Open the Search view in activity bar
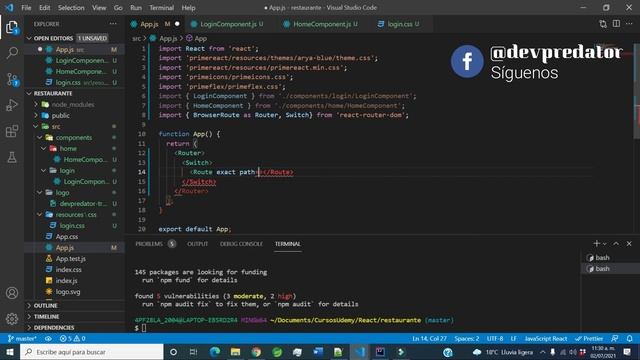 12,53
